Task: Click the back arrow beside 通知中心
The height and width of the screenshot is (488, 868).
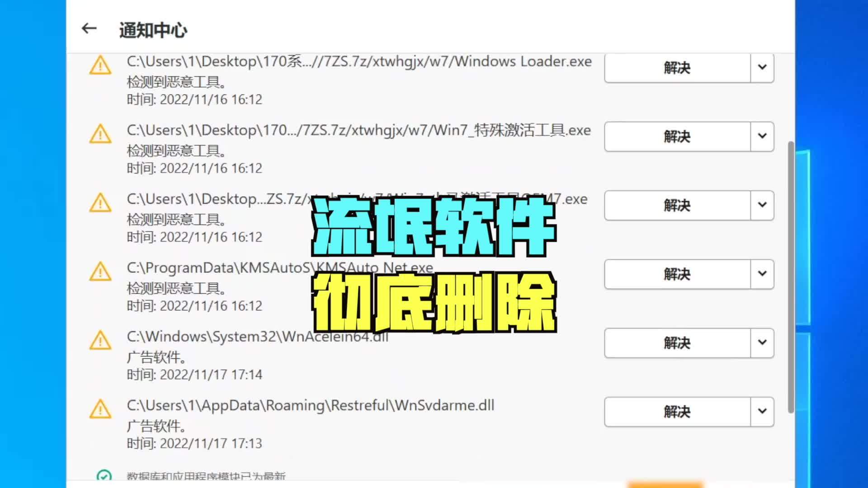Action: pos(89,28)
